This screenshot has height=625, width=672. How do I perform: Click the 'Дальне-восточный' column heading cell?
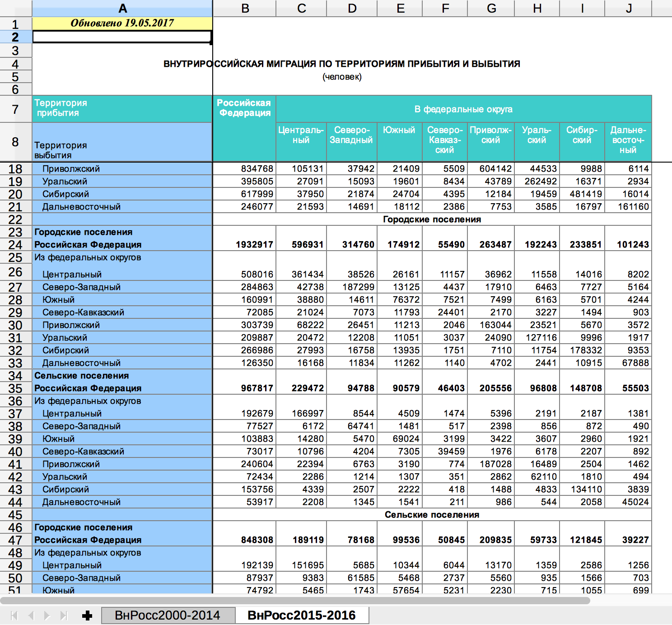point(628,140)
